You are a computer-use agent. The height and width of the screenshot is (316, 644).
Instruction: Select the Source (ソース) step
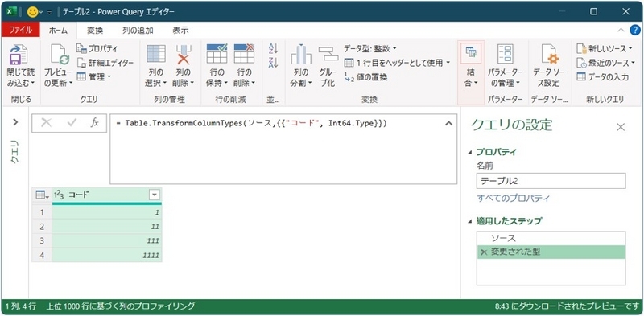(551, 239)
